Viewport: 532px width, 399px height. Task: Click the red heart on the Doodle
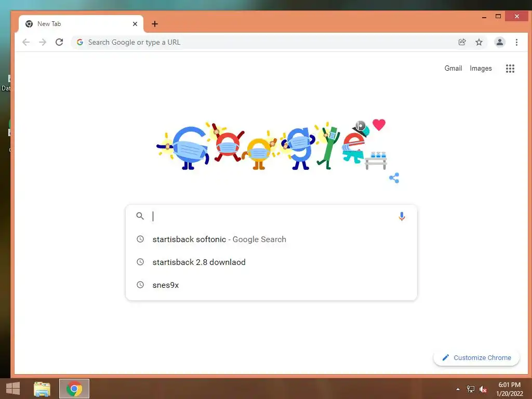[x=379, y=125]
